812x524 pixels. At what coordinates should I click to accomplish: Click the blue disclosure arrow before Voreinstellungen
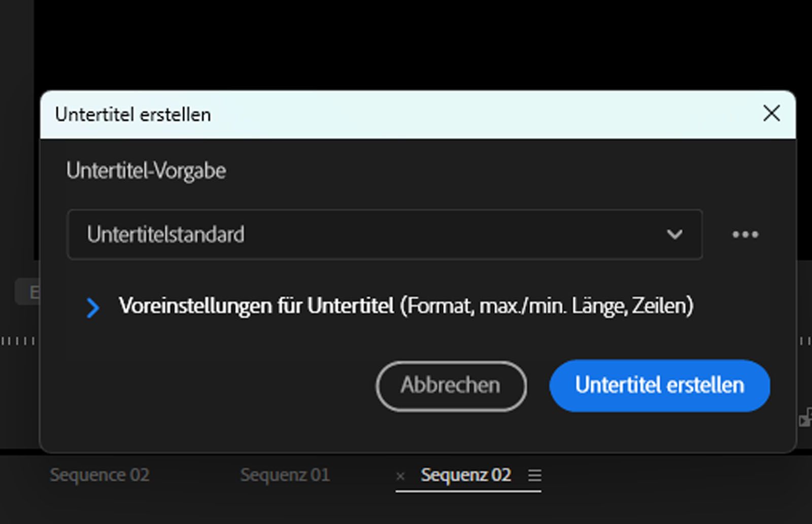pyautogui.click(x=93, y=307)
